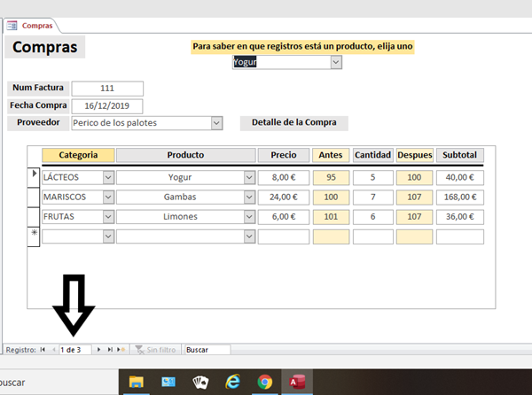
Task: Click the price cell 24,00 €
Action: [x=284, y=197]
